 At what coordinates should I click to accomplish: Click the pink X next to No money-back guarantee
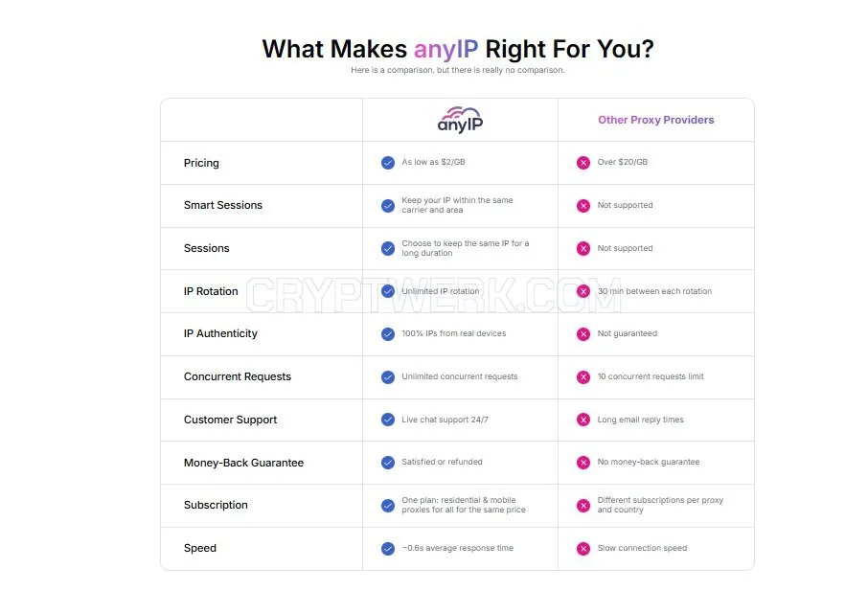pyautogui.click(x=583, y=462)
